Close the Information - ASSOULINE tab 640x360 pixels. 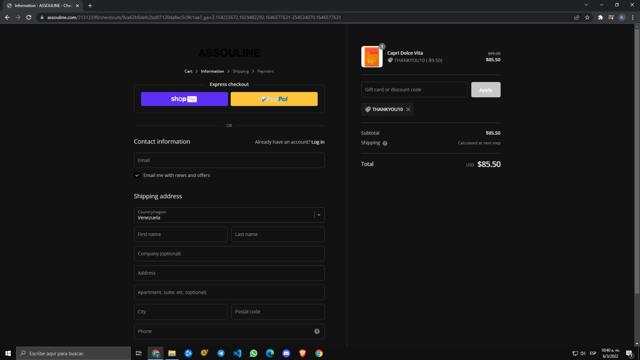coord(78,6)
